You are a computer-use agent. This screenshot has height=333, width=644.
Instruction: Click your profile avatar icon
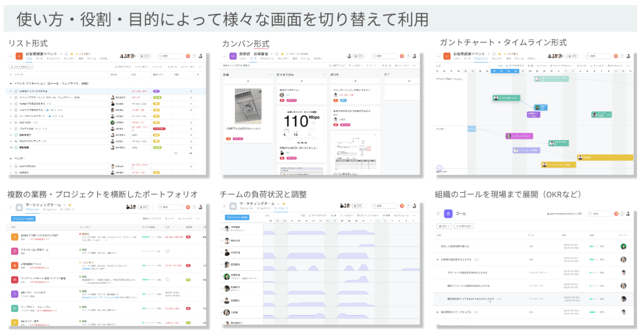click(x=199, y=56)
